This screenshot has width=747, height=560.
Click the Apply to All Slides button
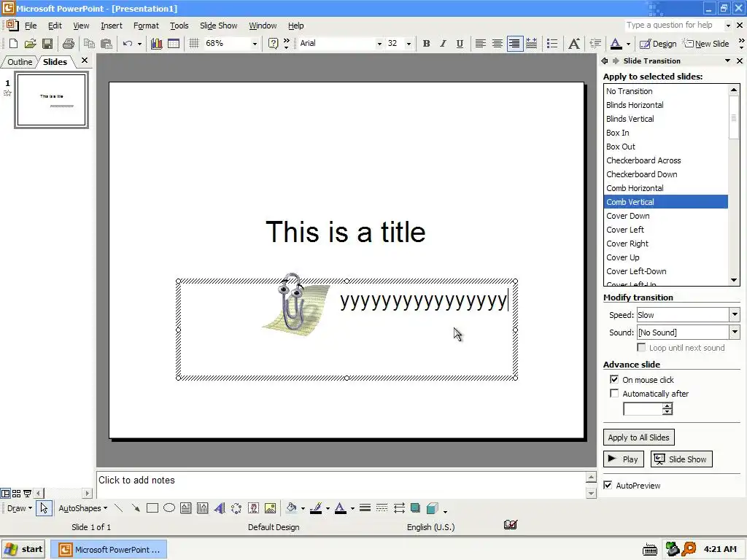click(x=638, y=437)
